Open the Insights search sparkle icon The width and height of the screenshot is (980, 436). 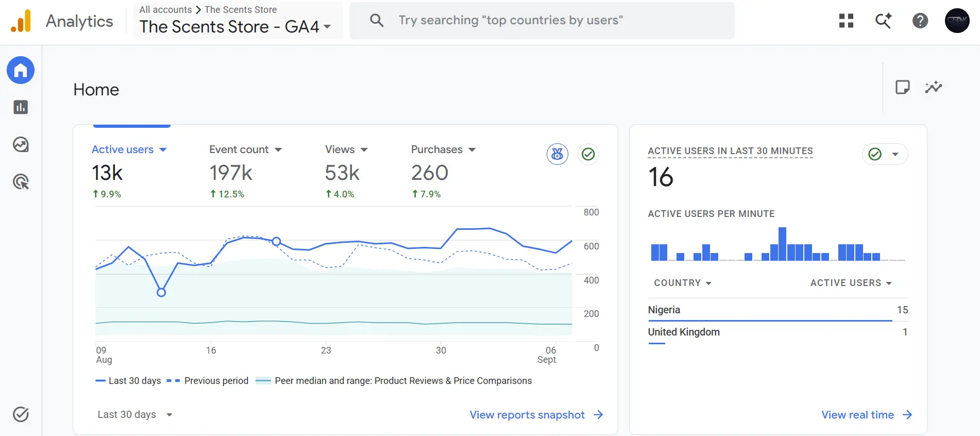point(883,21)
